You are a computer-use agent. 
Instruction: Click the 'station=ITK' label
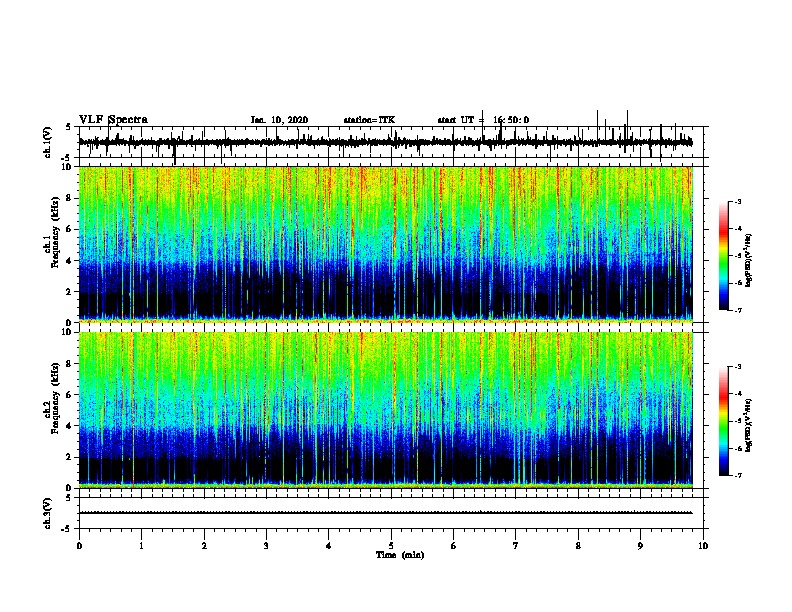tap(369, 120)
